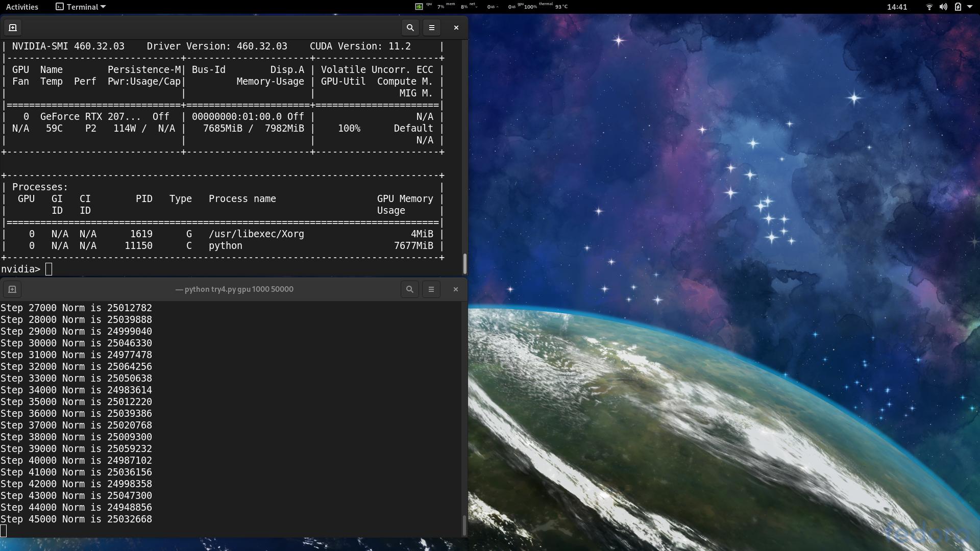Viewport: 980px width, 551px height.
Task: Open hamburger menu of nvidia terminal
Action: point(432,28)
